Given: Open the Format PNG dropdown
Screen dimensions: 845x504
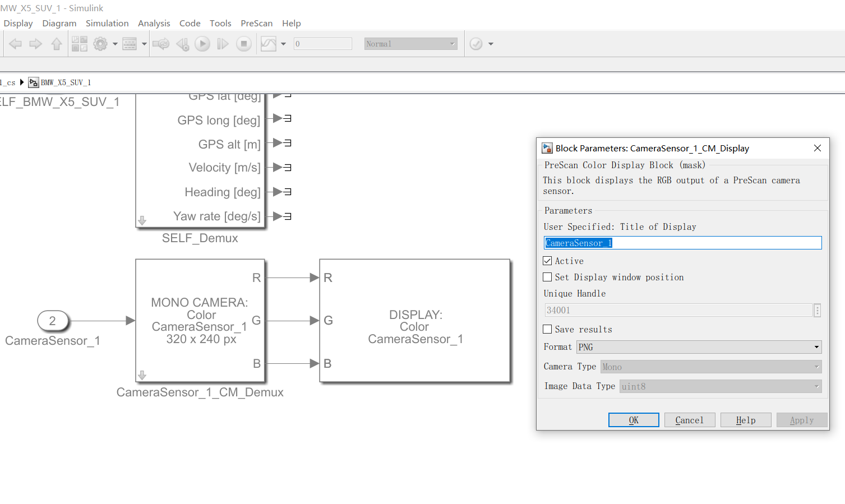Looking at the screenshot, I should [699, 347].
